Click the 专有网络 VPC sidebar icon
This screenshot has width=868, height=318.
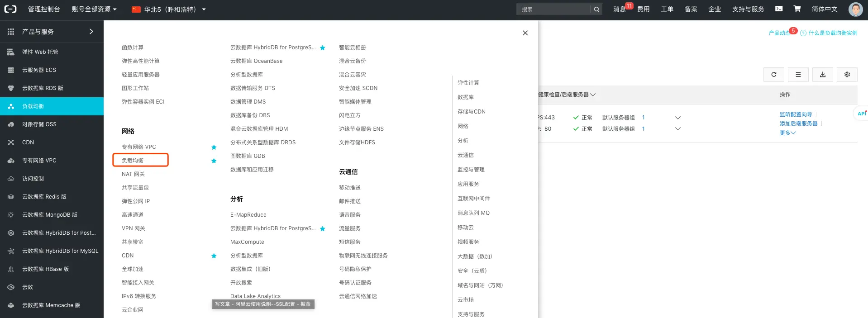[11, 161]
